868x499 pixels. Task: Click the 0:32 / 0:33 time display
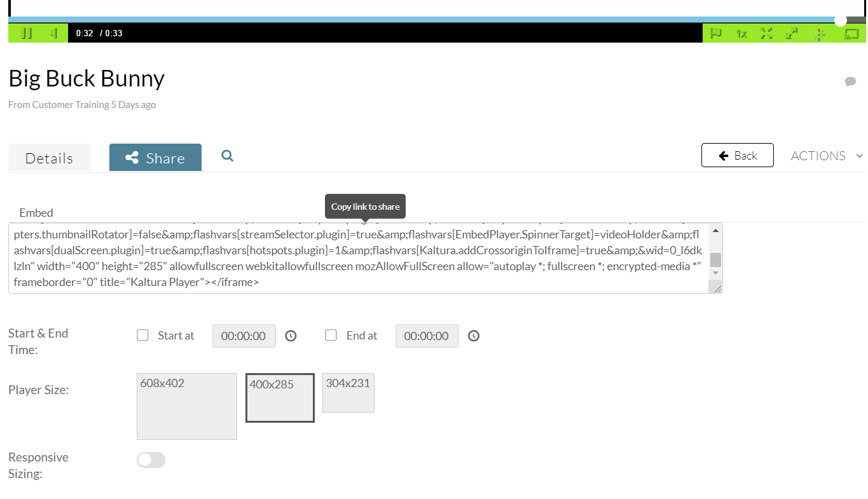click(99, 33)
